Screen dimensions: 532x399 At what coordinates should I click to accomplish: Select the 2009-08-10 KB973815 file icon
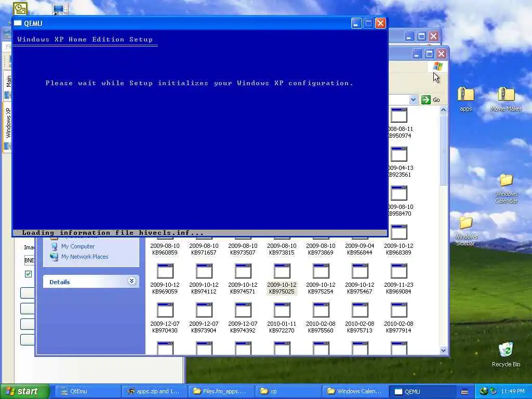(x=282, y=249)
